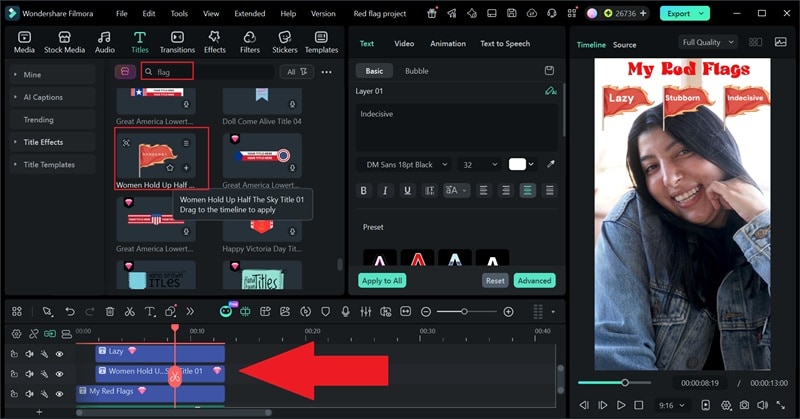This screenshot has width=800, height=419.
Task: Click the preview volume speaker icon
Action: [762, 405]
